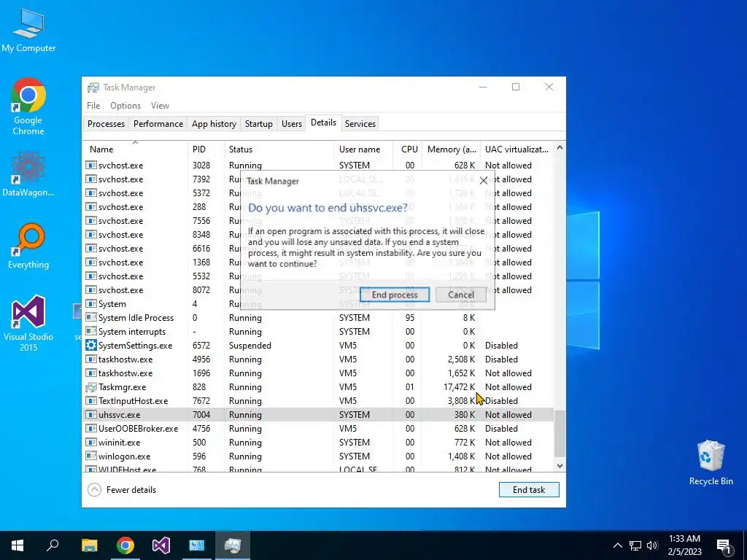Click the End task button
This screenshot has height=560, width=747.
[529, 489]
